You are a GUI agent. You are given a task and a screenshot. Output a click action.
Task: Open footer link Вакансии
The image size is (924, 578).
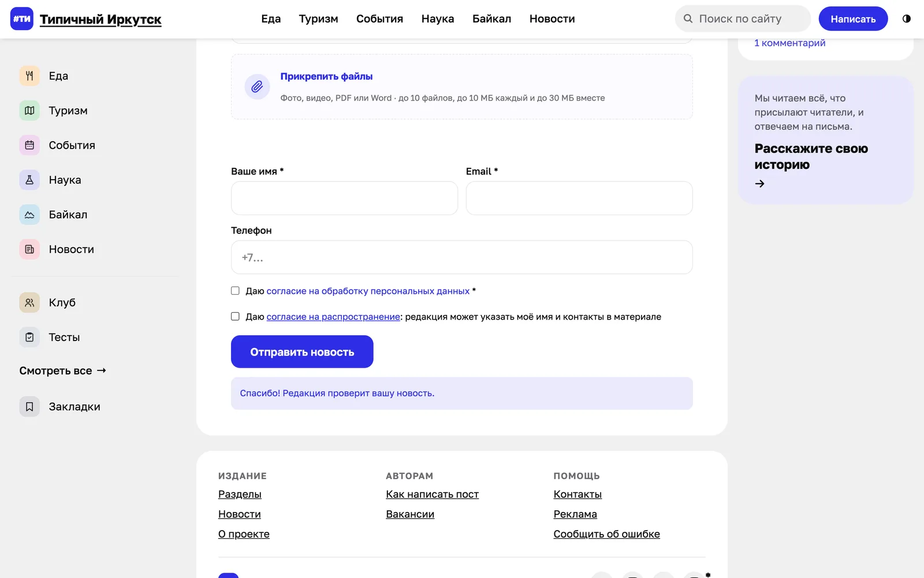pos(410,514)
